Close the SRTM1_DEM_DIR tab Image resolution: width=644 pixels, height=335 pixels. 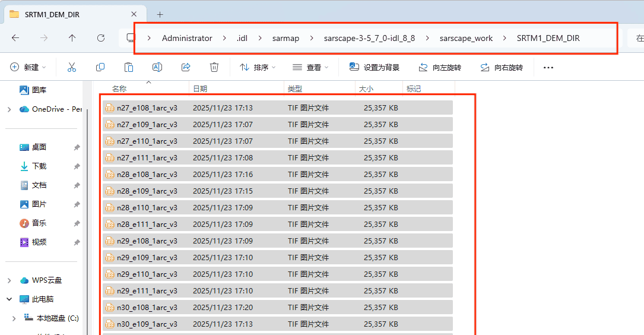point(134,14)
